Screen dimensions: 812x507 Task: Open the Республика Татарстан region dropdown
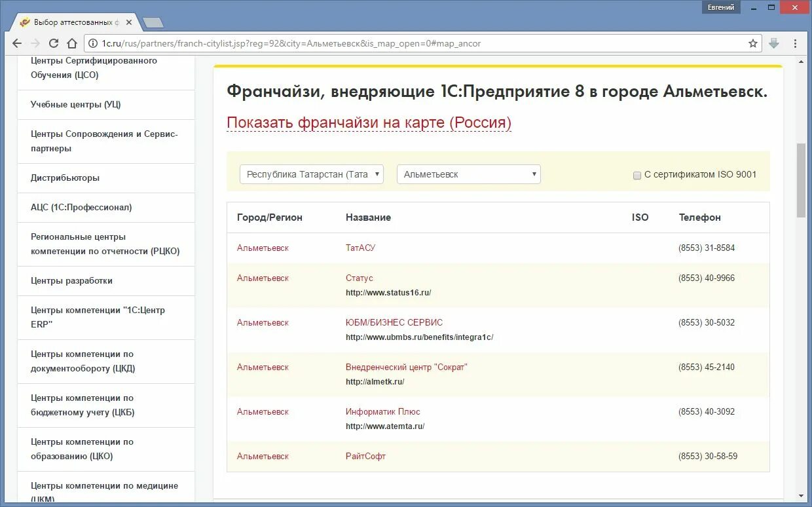311,174
